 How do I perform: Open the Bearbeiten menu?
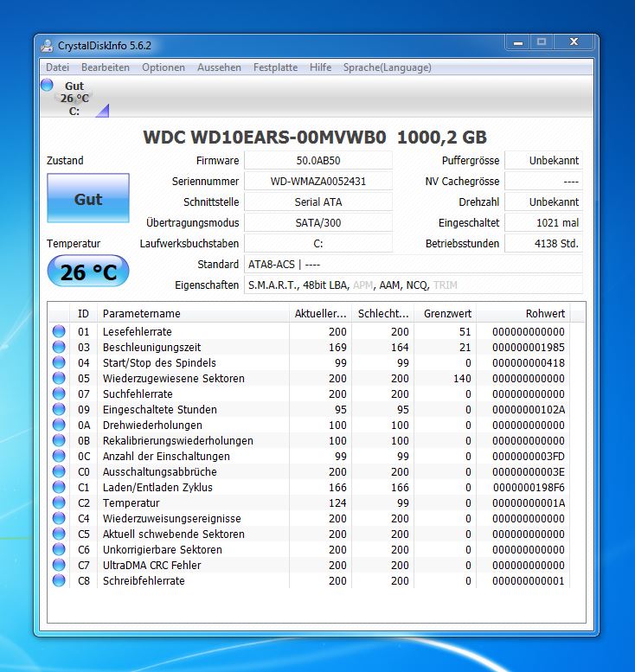106,67
